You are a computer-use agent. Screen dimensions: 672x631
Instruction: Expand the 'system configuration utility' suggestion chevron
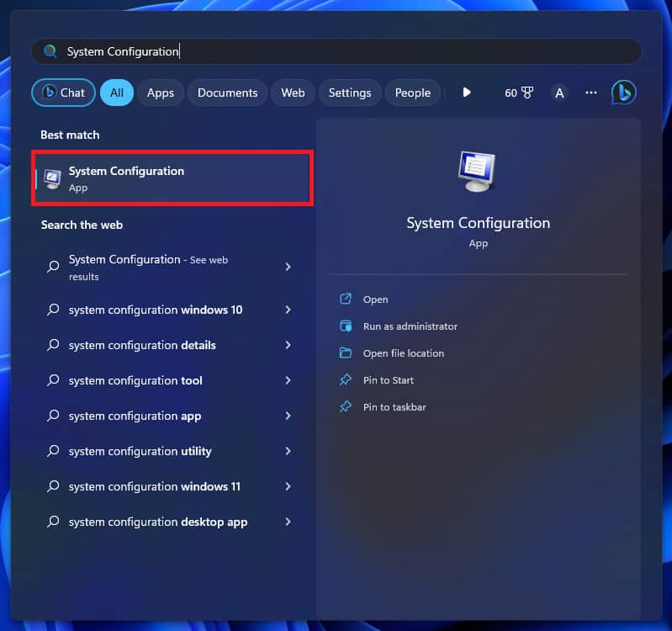tap(288, 451)
